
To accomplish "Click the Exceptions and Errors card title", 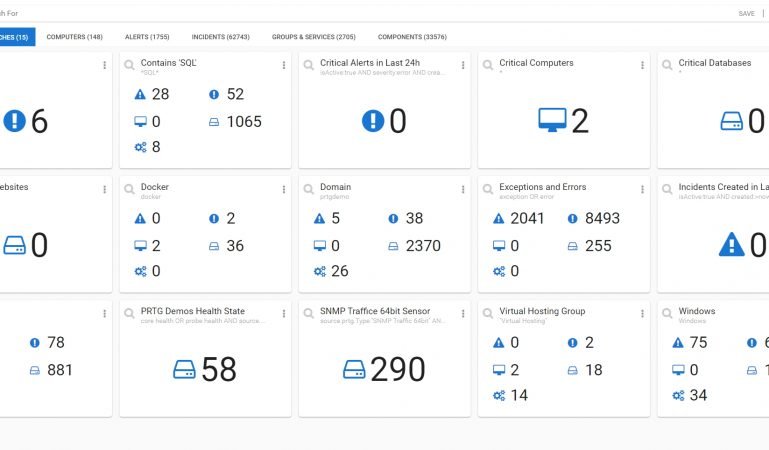I will coord(542,187).
